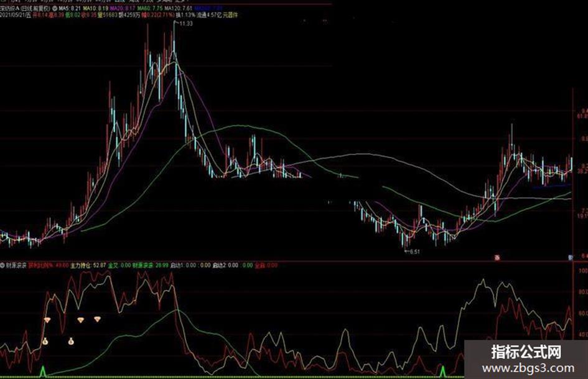Viewport: 588px width, 379px height.
Task: Click the first diamond signal marker in indicator panel
Action: pyautogui.click(x=47, y=320)
